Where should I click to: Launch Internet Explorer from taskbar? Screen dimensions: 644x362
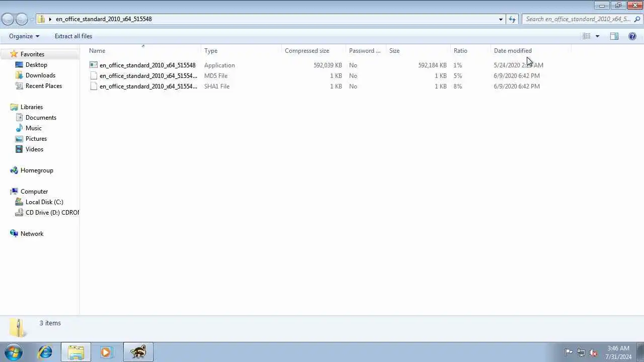(45, 352)
